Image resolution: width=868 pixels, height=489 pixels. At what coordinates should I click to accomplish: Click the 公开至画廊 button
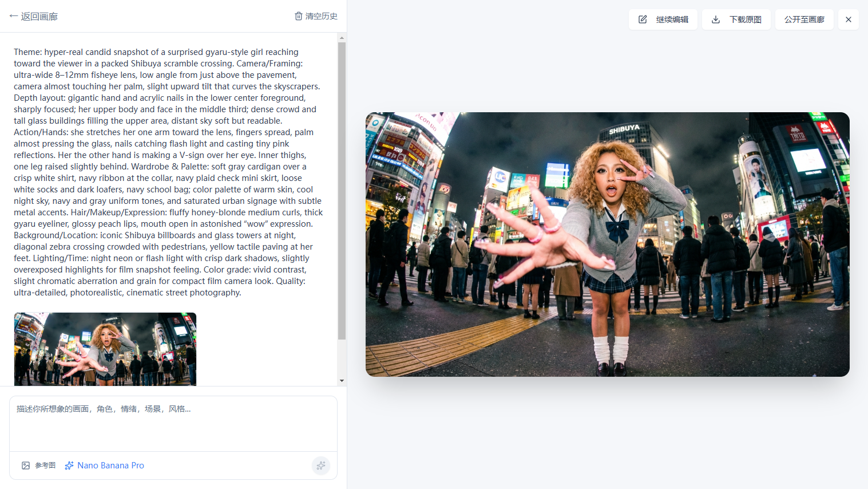tap(804, 19)
